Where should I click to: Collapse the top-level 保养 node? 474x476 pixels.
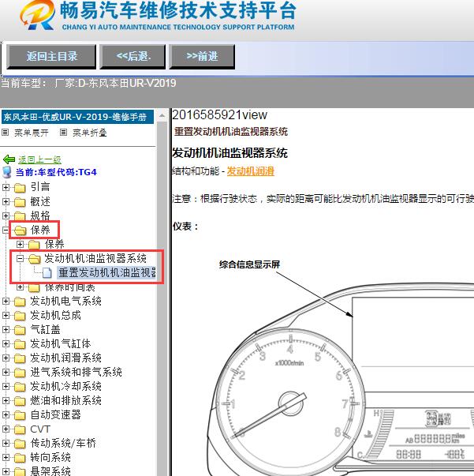(x=6, y=231)
